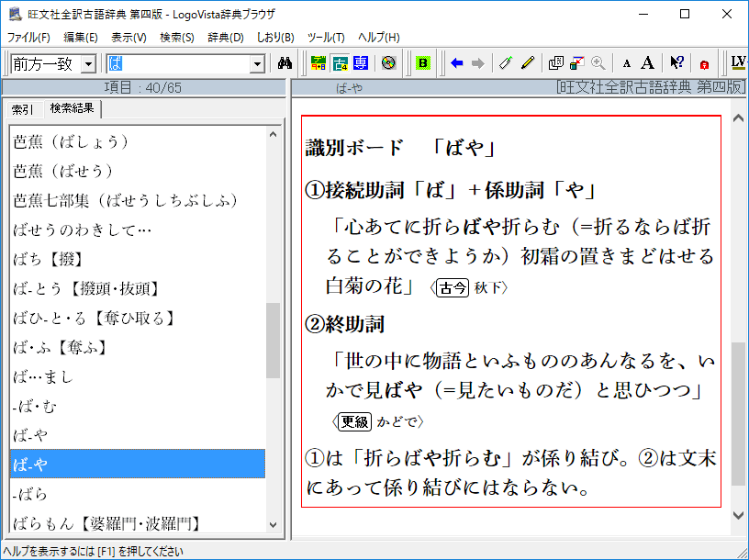
Task: Click the 更級 source label box
Action: (x=354, y=421)
